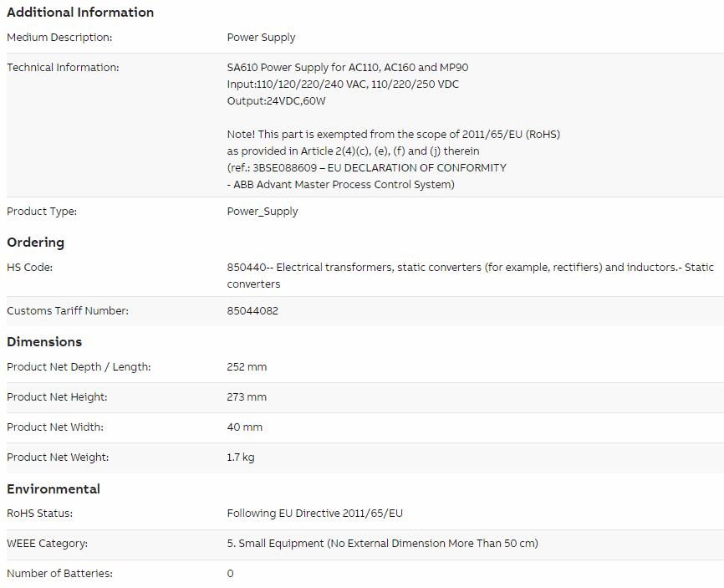
Task: Click the WEEE Category Small Equipment value
Action: point(382,543)
